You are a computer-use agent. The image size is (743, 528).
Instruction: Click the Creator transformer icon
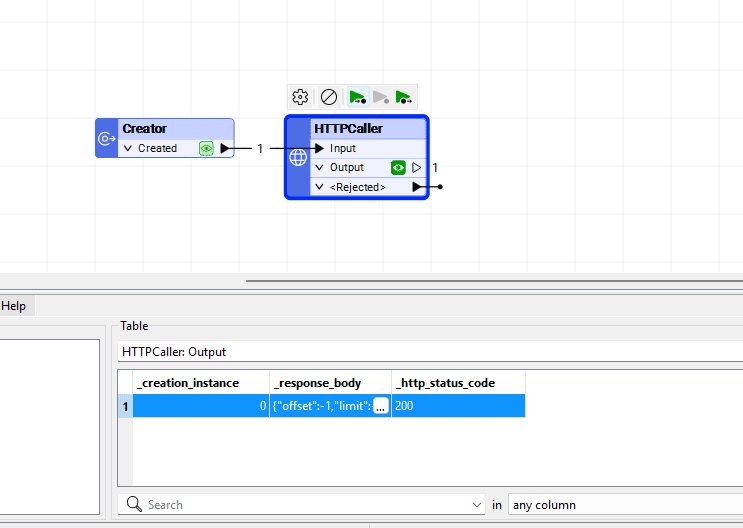pos(107,138)
